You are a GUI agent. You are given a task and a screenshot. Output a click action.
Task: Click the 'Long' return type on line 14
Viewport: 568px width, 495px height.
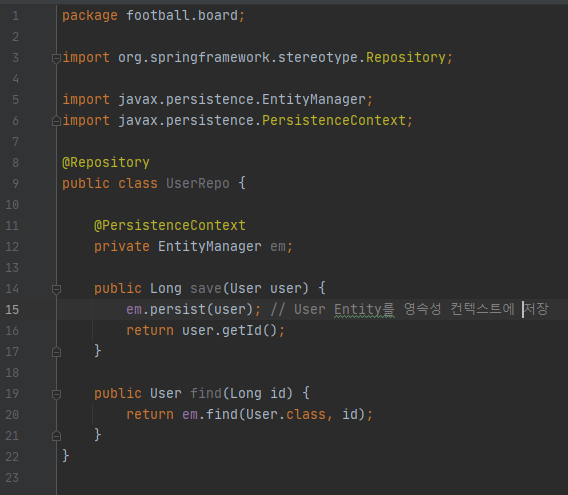click(x=166, y=289)
